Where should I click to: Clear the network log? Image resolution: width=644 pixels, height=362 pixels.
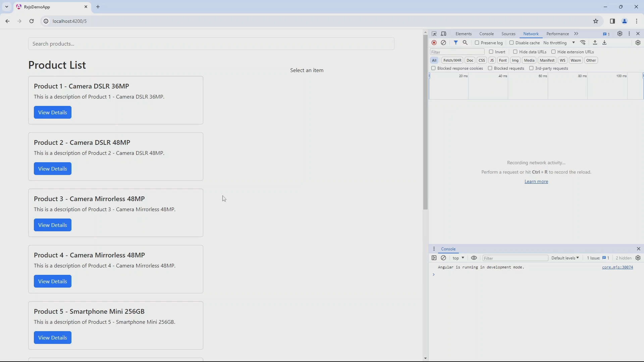443,43
